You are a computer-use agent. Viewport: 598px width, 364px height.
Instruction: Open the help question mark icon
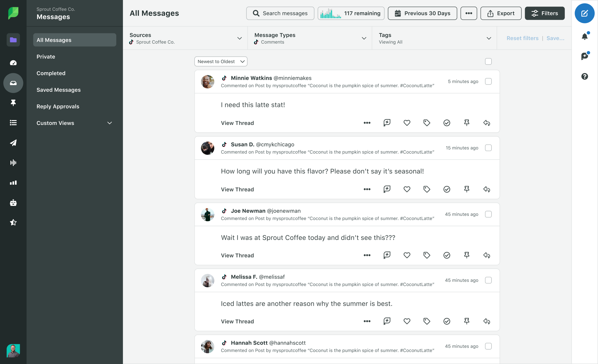[585, 76]
